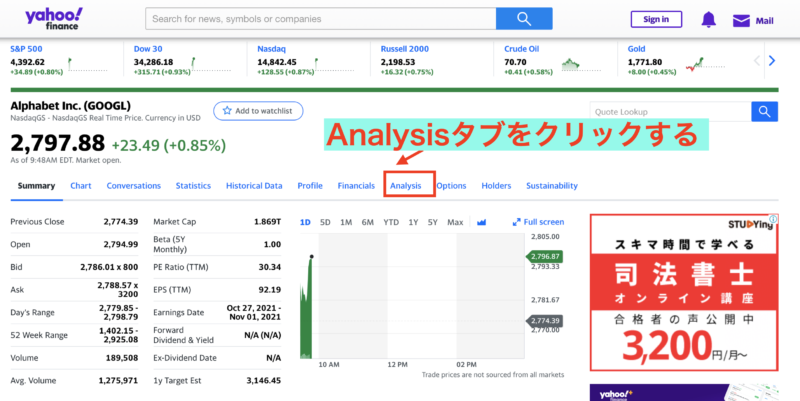Click the Quote Lookup search button
Viewport: 800px width, 401px height.
tap(764, 112)
